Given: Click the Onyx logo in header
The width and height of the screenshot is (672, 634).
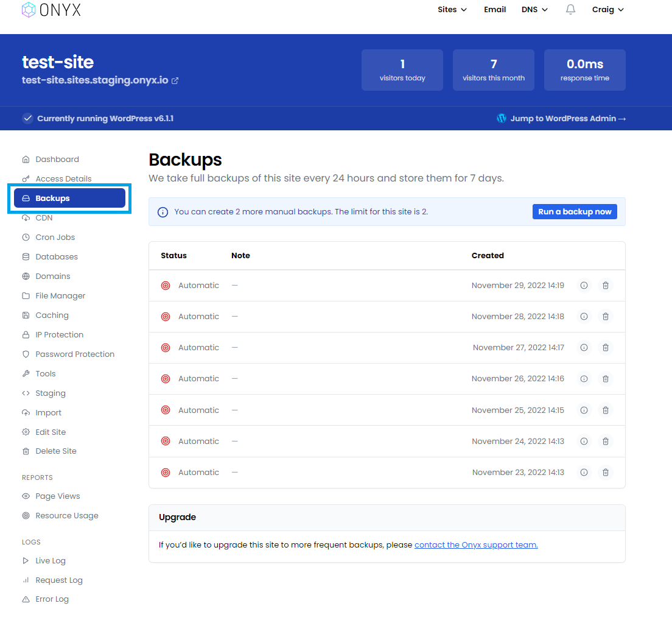Looking at the screenshot, I should [51, 10].
